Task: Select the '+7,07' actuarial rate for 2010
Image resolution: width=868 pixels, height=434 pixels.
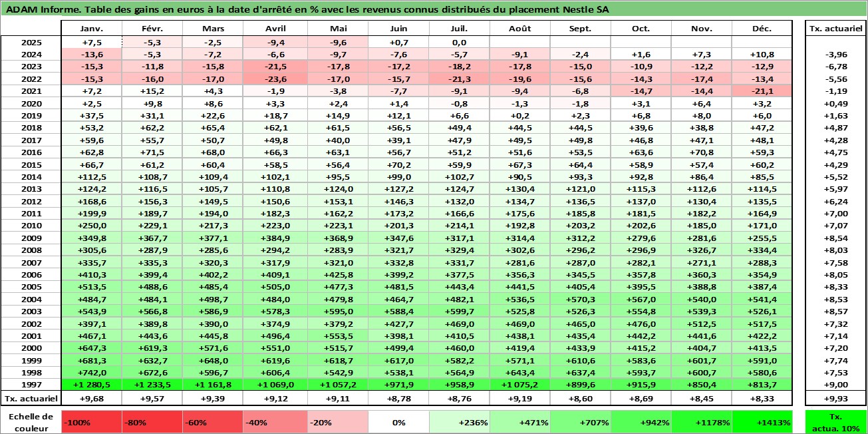Action: pyautogui.click(x=836, y=226)
